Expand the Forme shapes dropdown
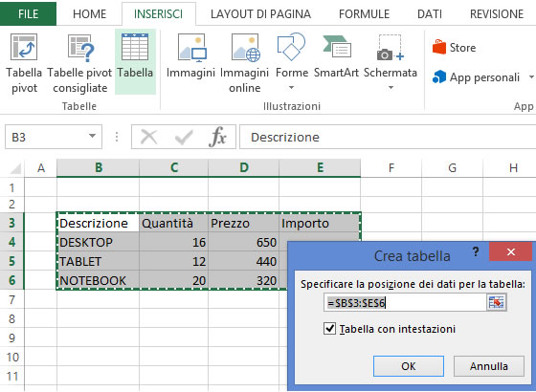The height and width of the screenshot is (392, 536). pos(292,88)
